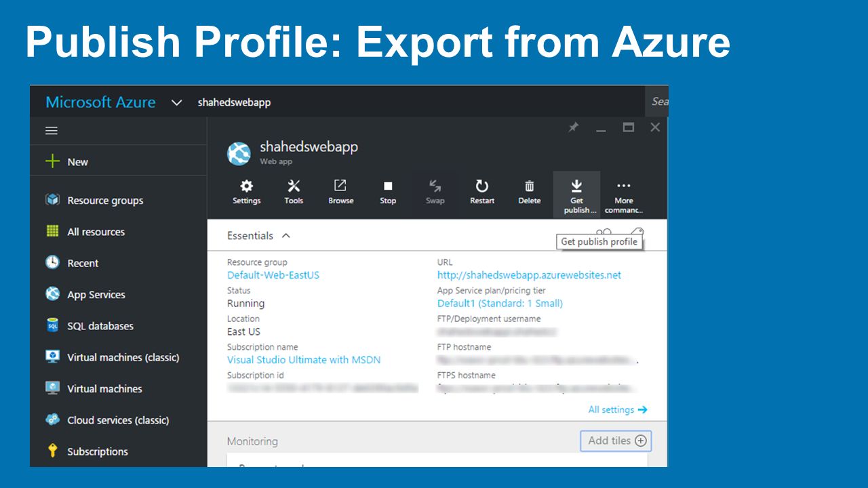
Task: Open the shahedswebapp.azurewebsites.net URL
Action: (x=529, y=275)
